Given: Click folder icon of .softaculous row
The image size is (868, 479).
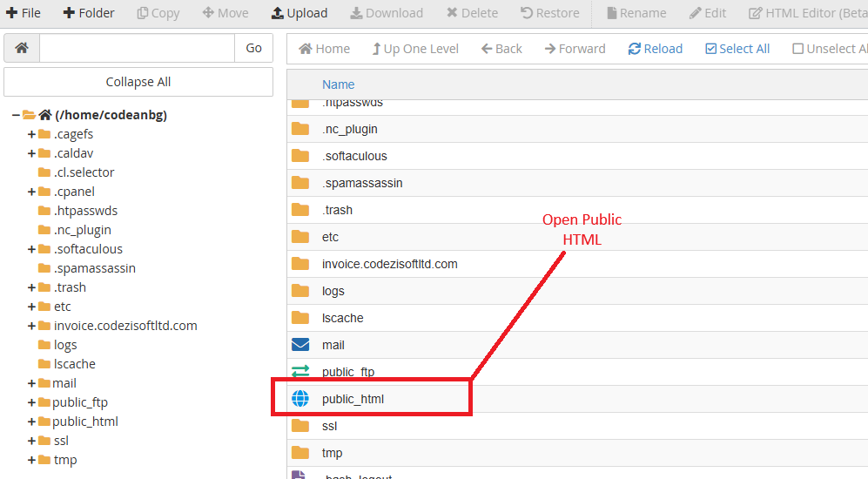Looking at the screenshot, I should point(300,156).
